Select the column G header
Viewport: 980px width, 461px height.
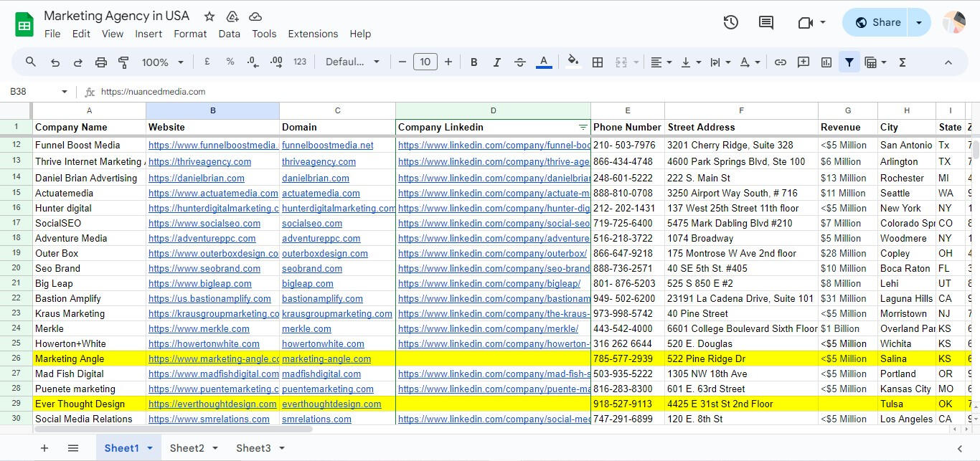tap(847, 110)
